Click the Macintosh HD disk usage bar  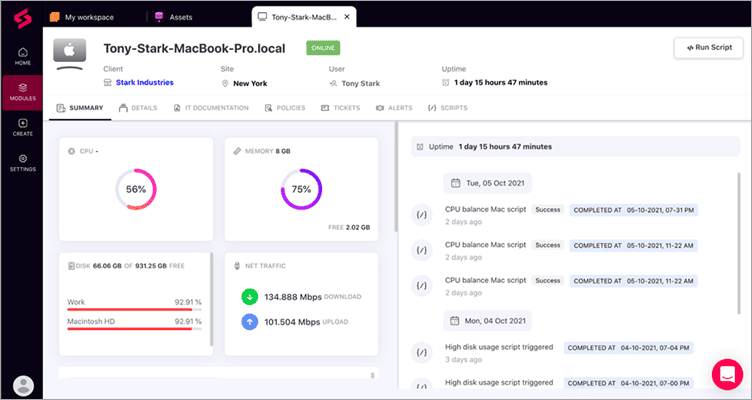pyautogui.click(x=134, y=327)
